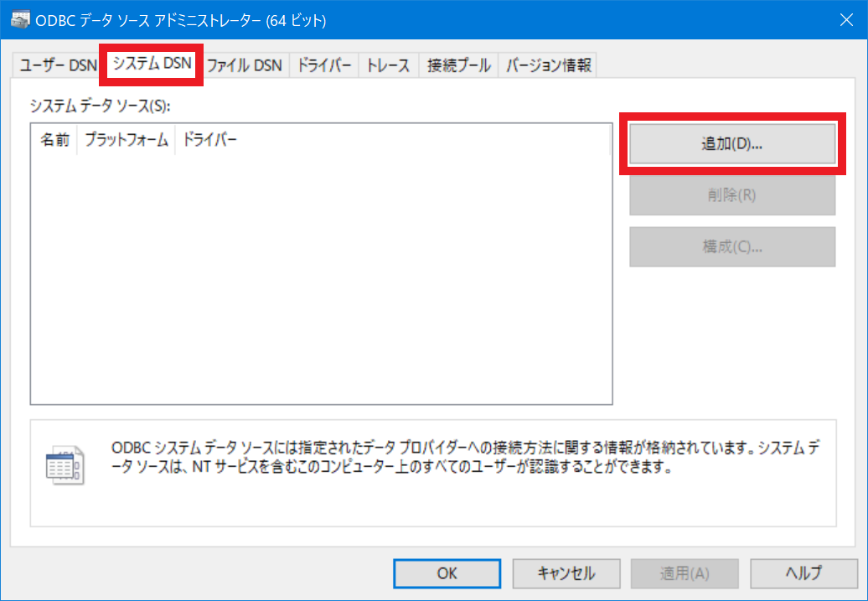Screen dimensions: 868x601
Task: Sort list by 名前 column header
Action: point(54,140)
